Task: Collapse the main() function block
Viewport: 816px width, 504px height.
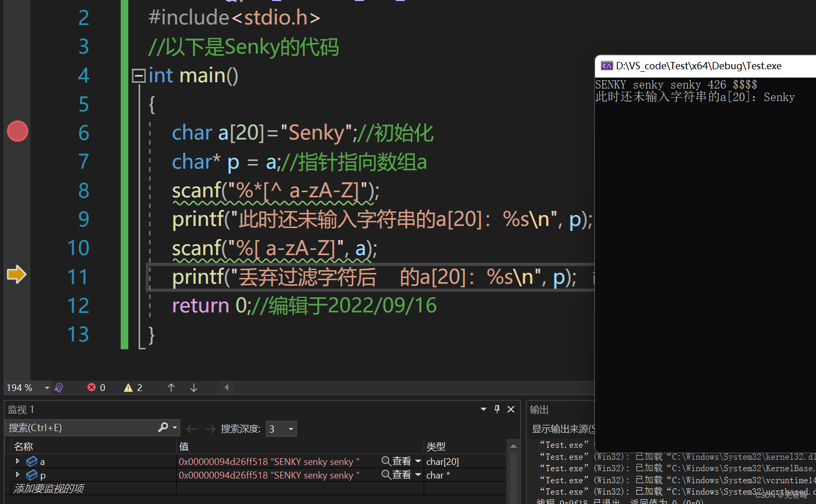Action: [x=138, y=76]
